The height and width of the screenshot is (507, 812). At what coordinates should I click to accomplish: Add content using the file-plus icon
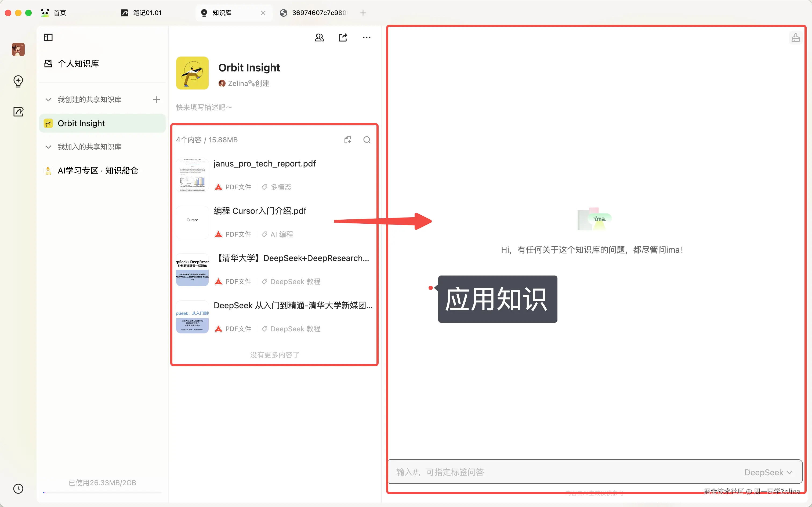pos(348,139)
